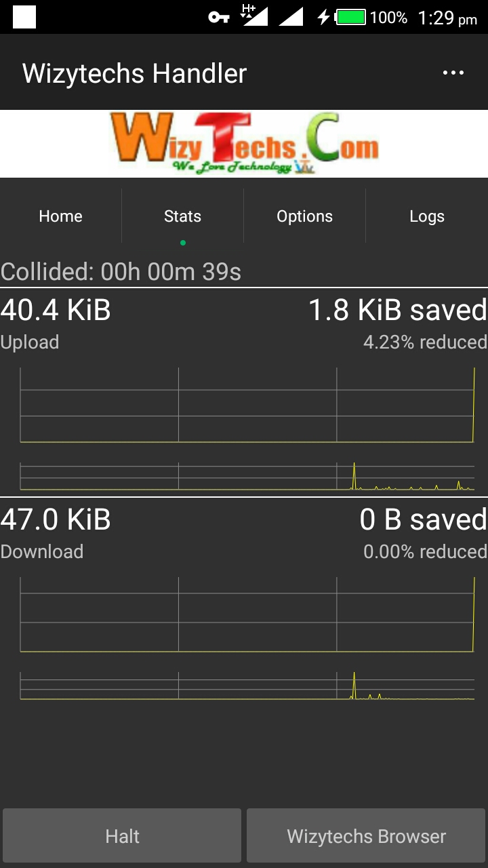Launch Wizytechs Browser
The image size is (488, 868).
click(x=366, y=836)
